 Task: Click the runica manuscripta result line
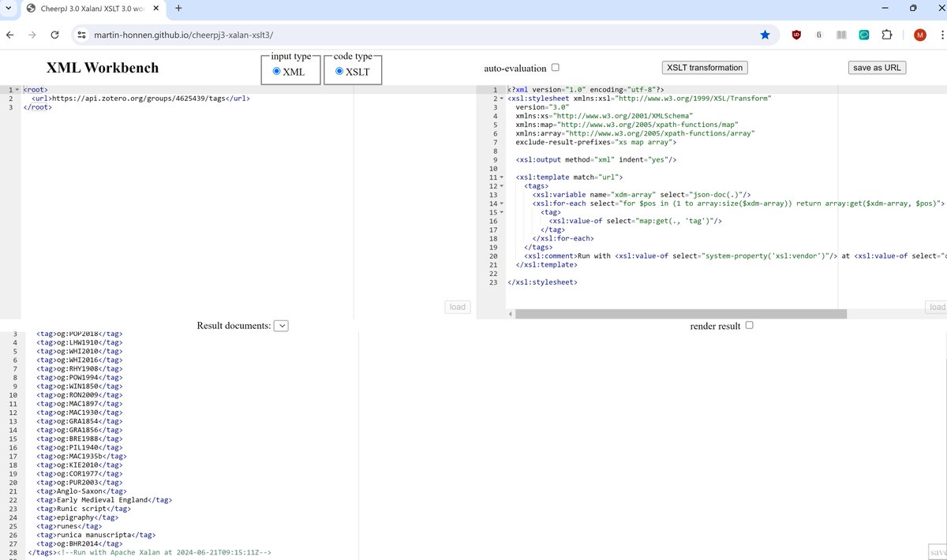pyautogui.click(x=95, y=535)
